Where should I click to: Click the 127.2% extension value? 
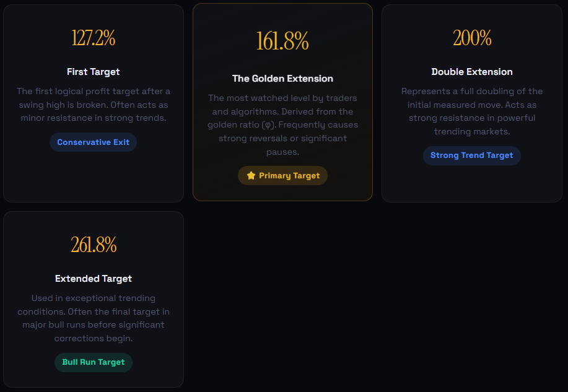pos(94,38)
